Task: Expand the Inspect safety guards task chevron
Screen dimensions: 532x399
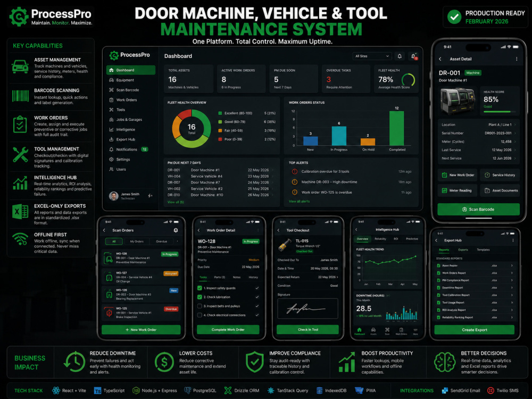Action: tap(257, 288)
